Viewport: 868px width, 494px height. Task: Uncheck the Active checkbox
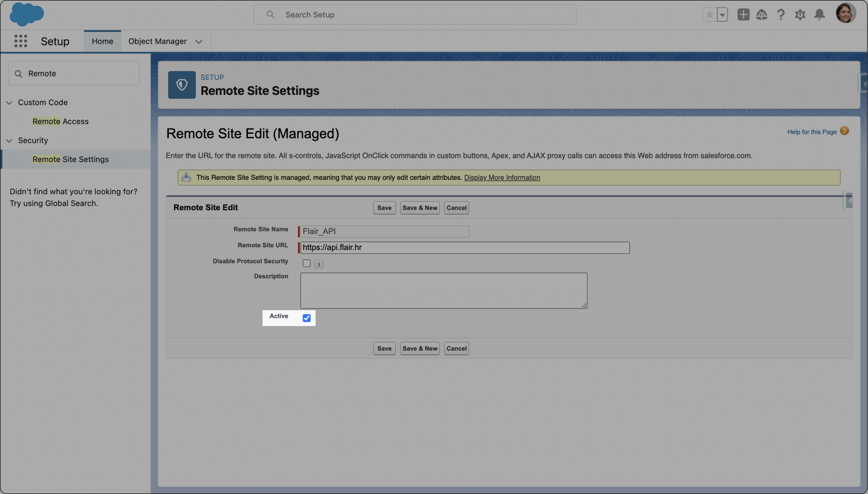[x=306, y=318]
